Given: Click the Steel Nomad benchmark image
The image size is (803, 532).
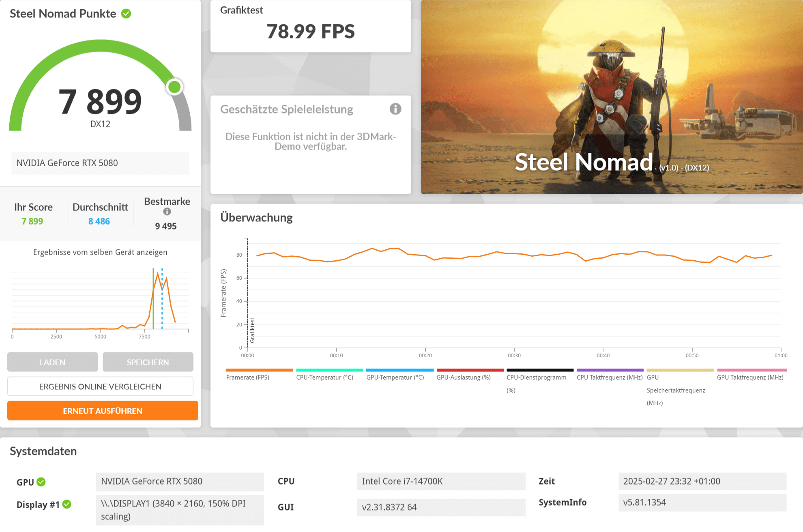Looking at the screenshot, I should (x=612, y=97).
